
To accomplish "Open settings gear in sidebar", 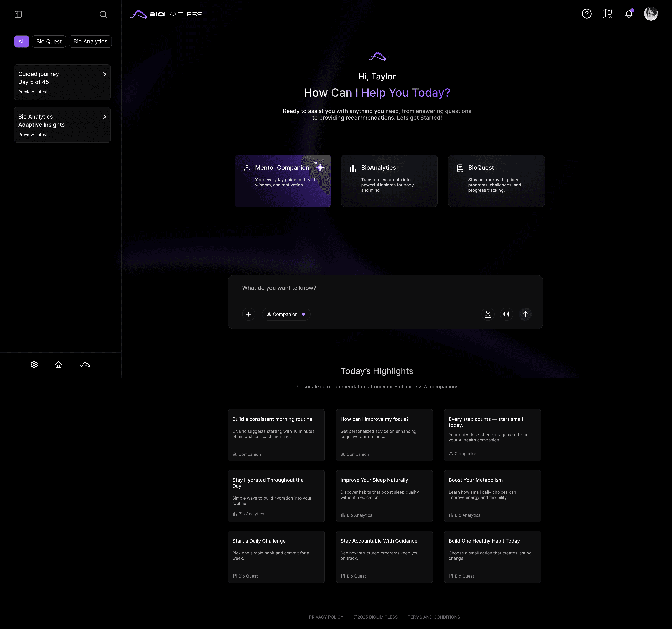I will click(34, 365).
